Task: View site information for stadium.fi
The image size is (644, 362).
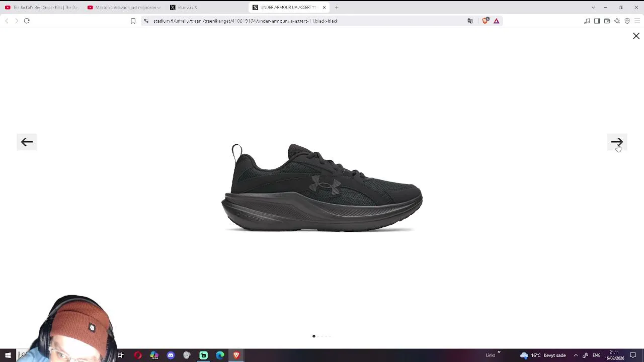Action: tap(146, 21)
